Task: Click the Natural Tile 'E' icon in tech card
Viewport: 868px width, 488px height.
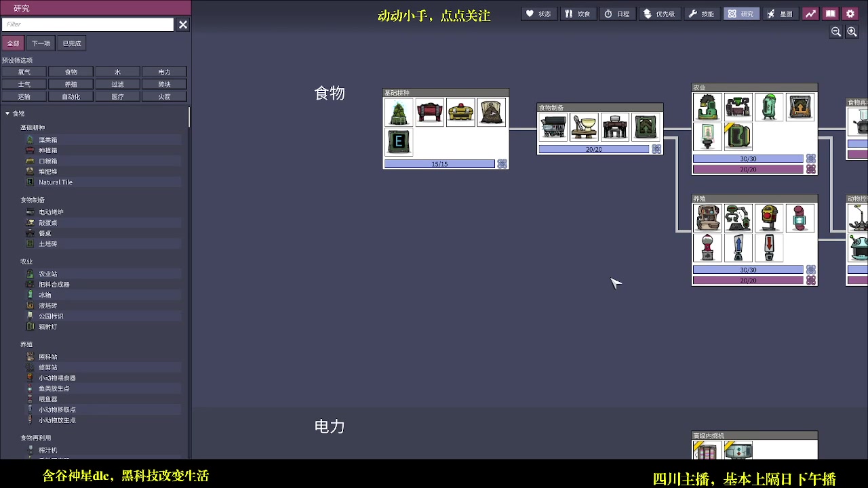Action: tap(399, 142)
